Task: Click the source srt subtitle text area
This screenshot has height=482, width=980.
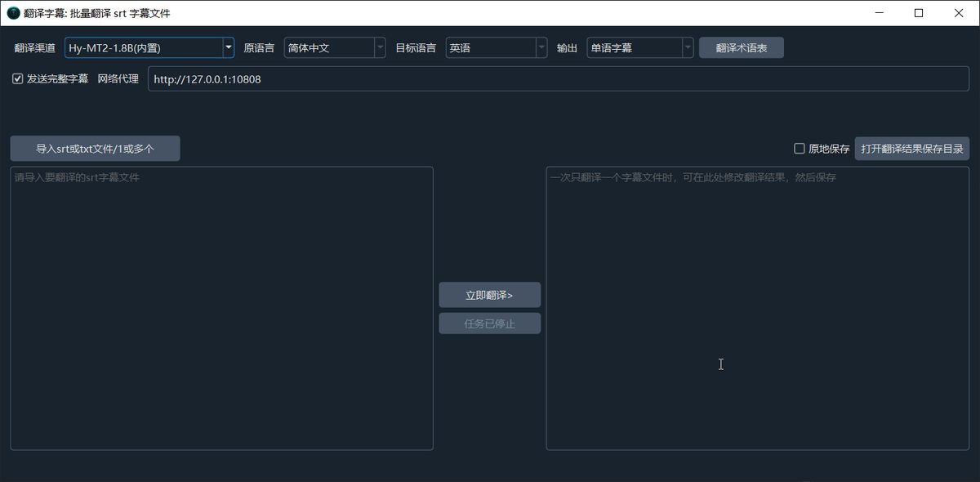Action: click(221, 308)
